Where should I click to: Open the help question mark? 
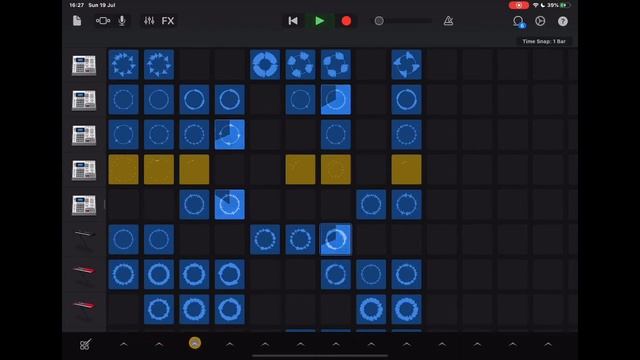point(563,21)
